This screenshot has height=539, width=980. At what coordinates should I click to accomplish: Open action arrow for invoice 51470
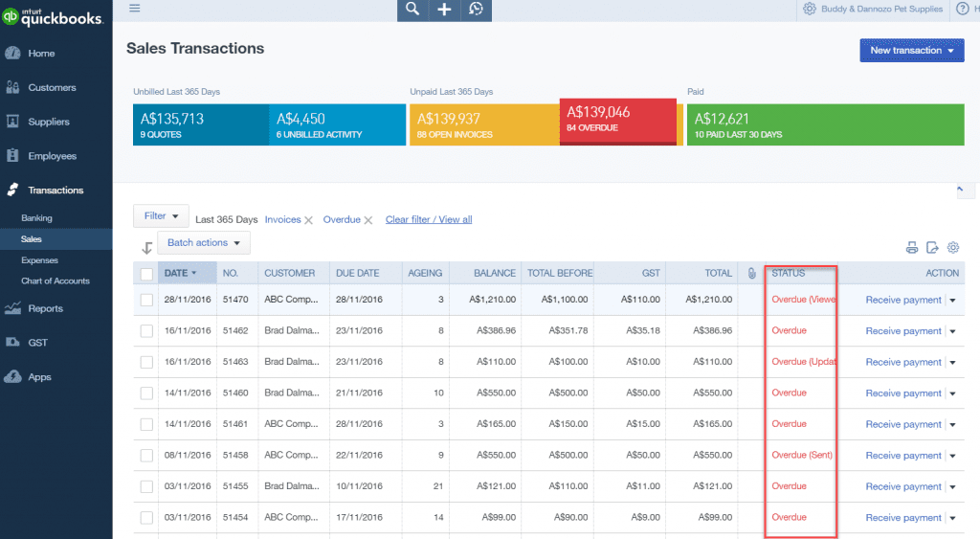click(x=953, y=301)
